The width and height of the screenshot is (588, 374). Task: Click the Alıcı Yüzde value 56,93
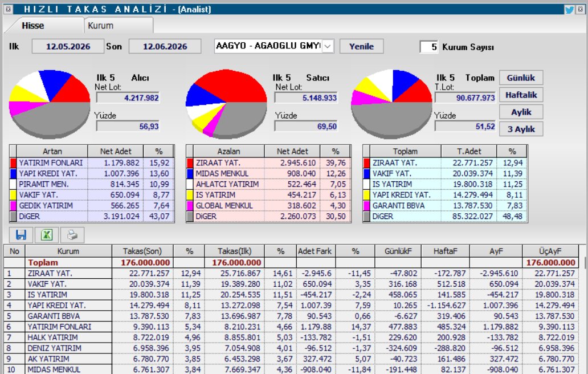(128, 127)
